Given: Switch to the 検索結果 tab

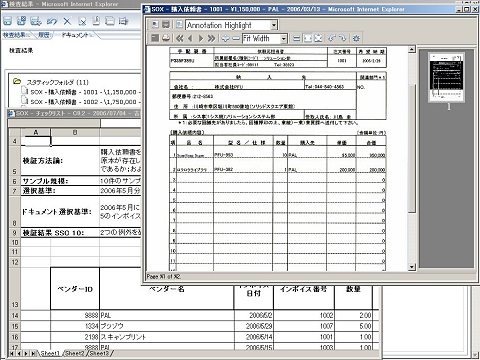Looking at the screenshot, I should [16, 35].
